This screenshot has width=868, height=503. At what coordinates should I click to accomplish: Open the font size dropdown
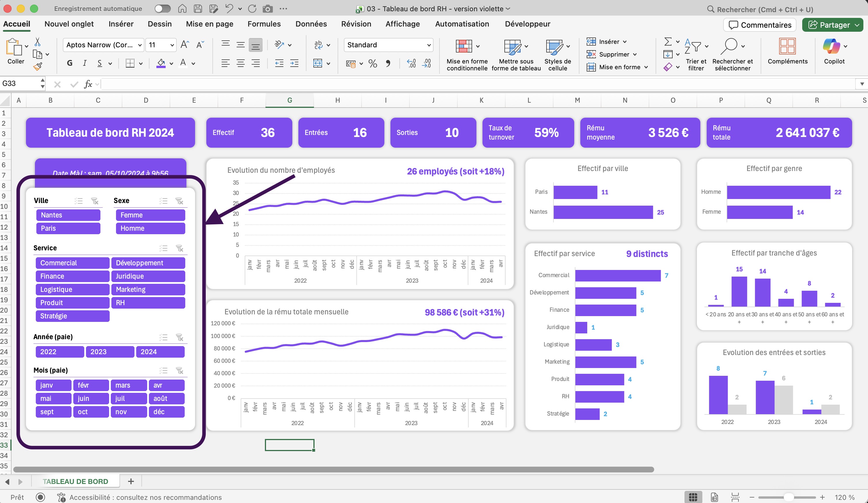[172, 45]
